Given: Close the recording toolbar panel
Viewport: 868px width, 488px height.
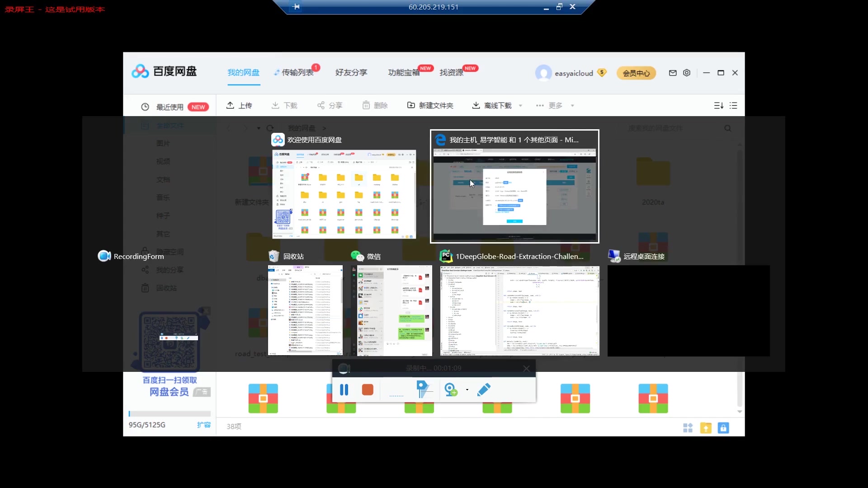Looking at the screenshot, I should [x=526, y=368].
